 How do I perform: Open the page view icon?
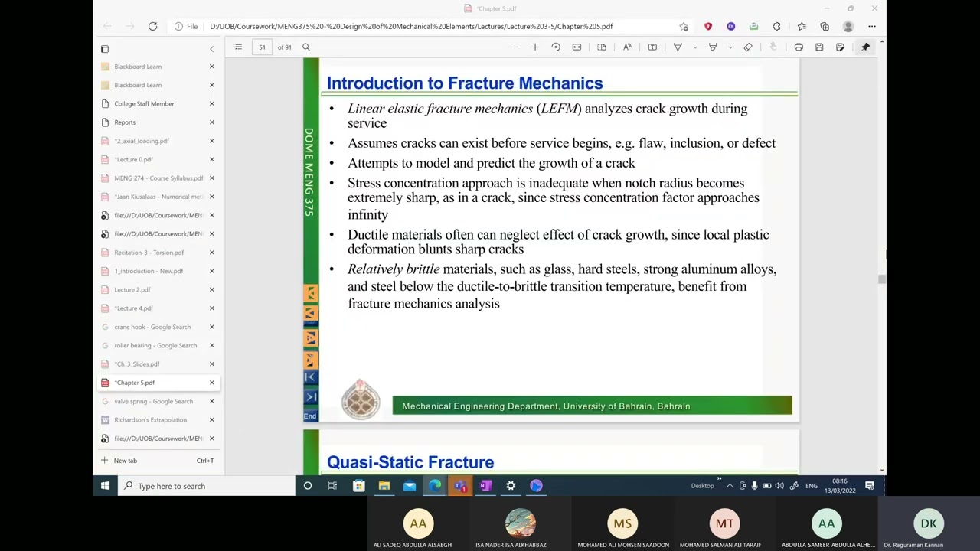coord(602,47)
